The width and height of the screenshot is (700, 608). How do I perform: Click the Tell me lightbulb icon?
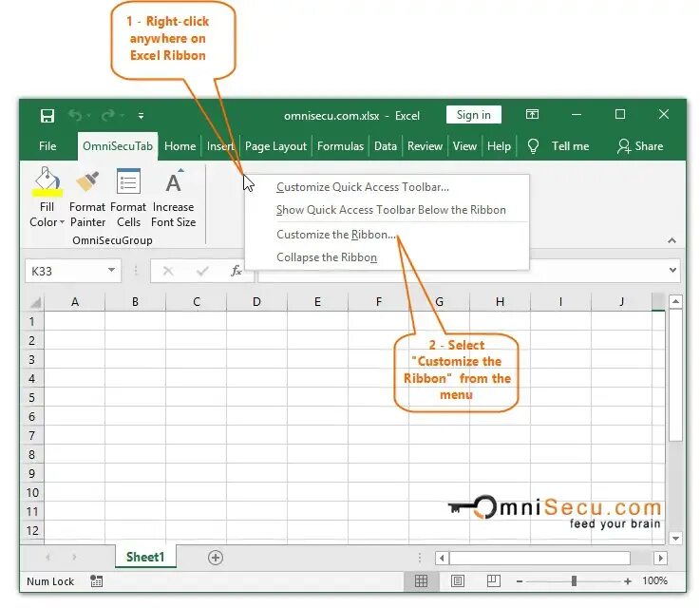[x=533, y=146]
